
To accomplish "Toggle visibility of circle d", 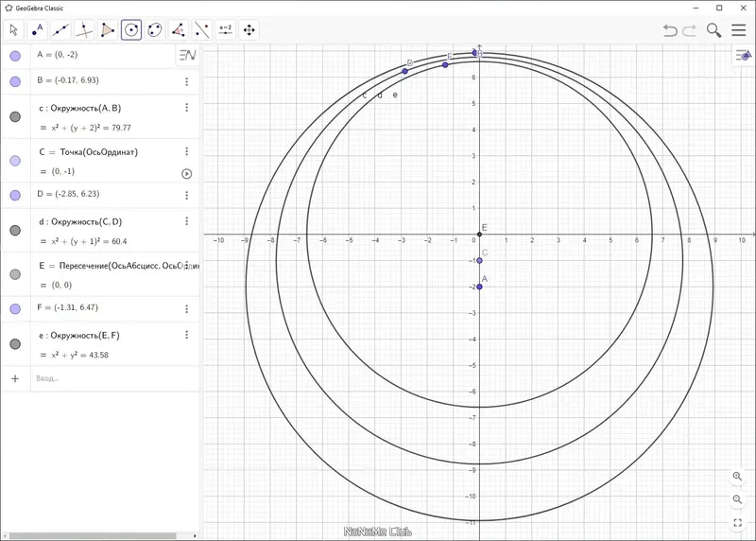I will pos(15,230).
